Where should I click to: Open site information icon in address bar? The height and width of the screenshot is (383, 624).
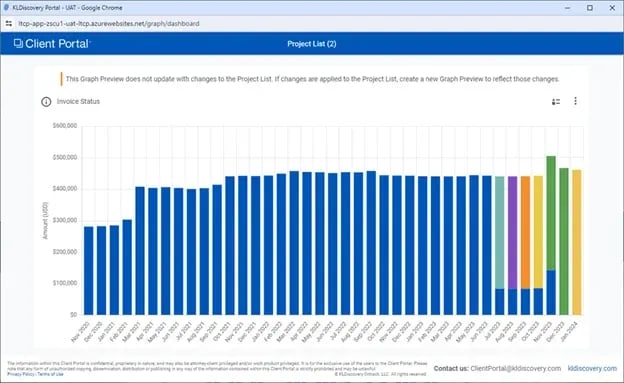click(9, 24)
